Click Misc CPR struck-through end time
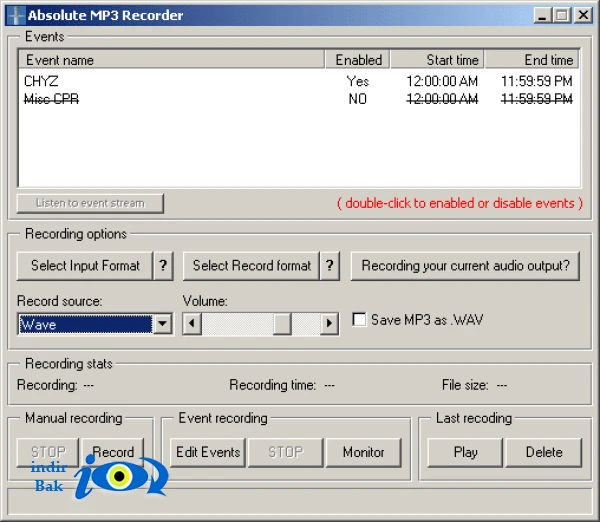Screen dimensions: 600x522 pyautogui.click(x=537, y=99)
